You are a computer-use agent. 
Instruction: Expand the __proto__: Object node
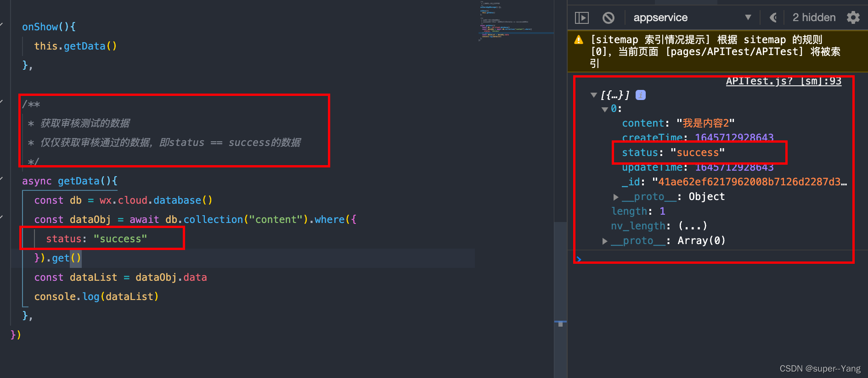point(616,197)
